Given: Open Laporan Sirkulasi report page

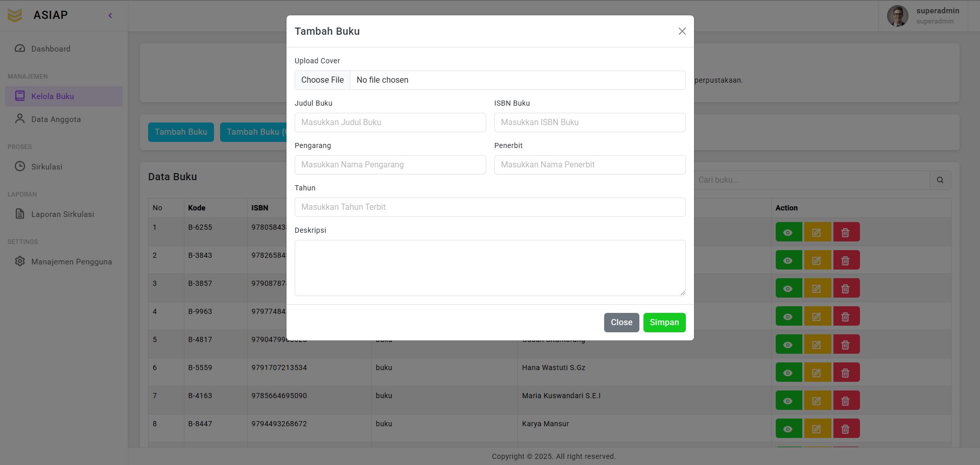Looking at the screenshot, I should coord(62,214).
